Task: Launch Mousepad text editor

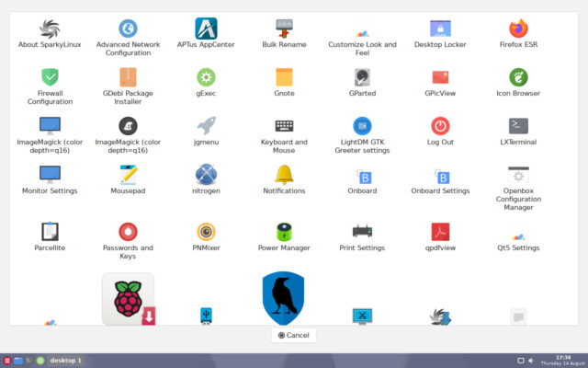Action: [128, 175]
